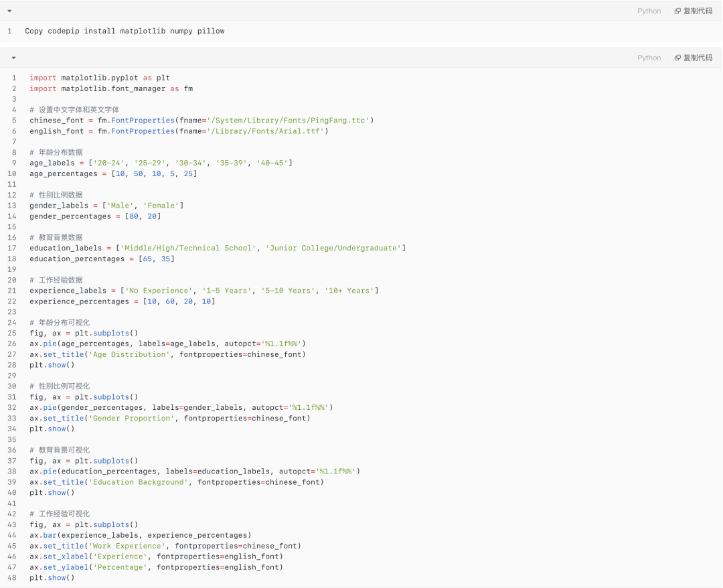Click the chinese_font PingFang.ttc assignment line
Screen dimensions: 723x588
(202, 121)
